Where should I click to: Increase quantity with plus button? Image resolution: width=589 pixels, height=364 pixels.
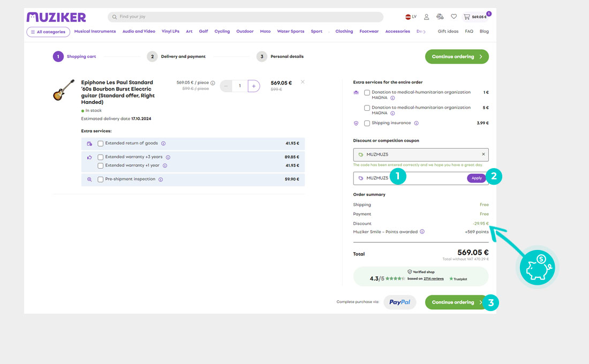tap(253, 86)
